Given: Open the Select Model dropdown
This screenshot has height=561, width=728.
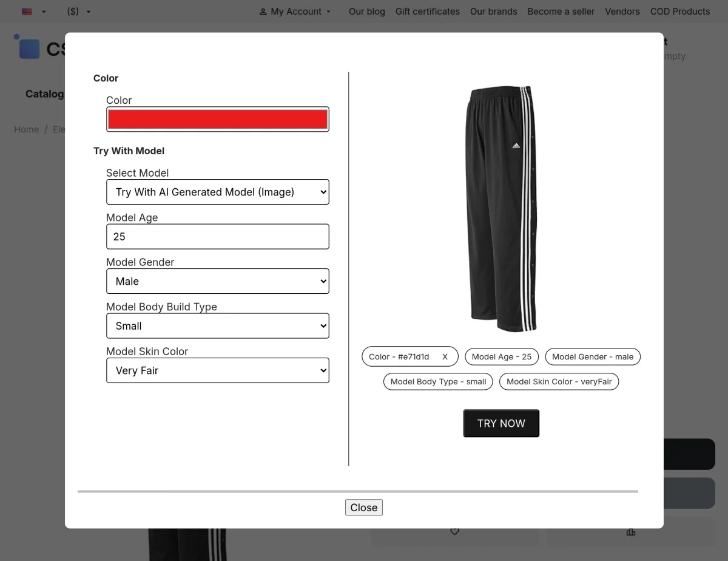Looking at the screenshot, I should tap(217, 192).
